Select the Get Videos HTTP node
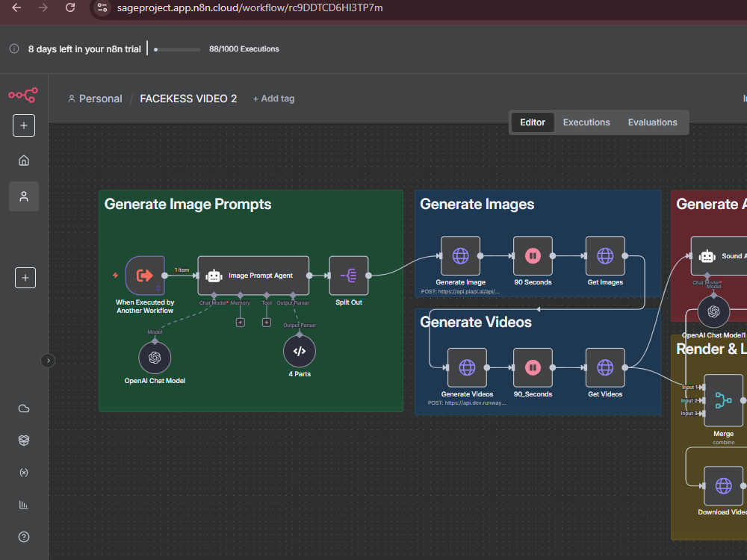Screen dimensions: 747x560 click(x=605, y=367)
